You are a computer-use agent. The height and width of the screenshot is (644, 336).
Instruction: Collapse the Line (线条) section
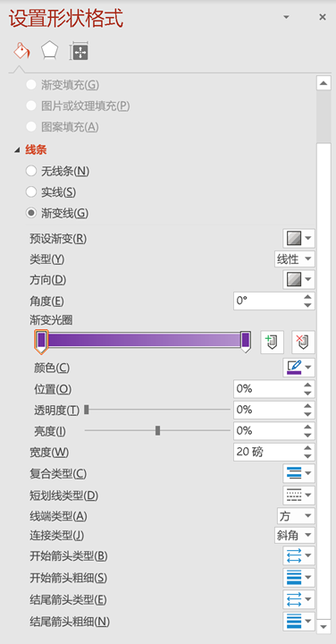[x=17, y=150]
